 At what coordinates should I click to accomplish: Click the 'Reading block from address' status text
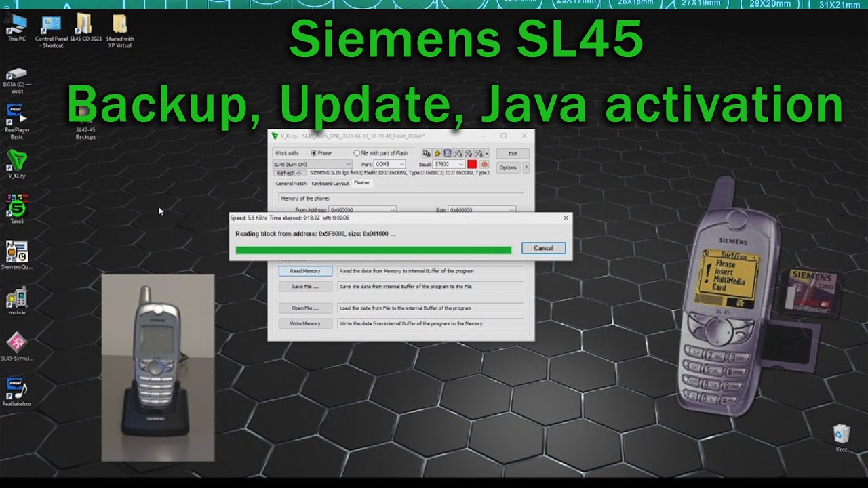click(x=315, y=233)
